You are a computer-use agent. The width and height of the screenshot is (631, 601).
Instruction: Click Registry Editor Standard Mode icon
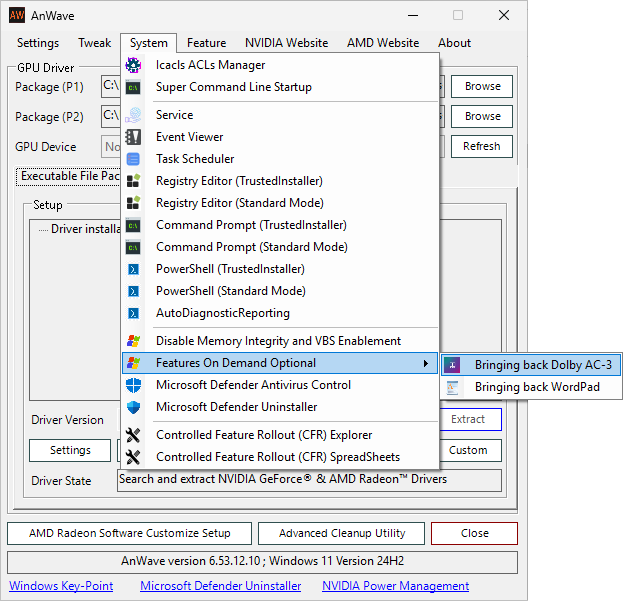point(133,203)
